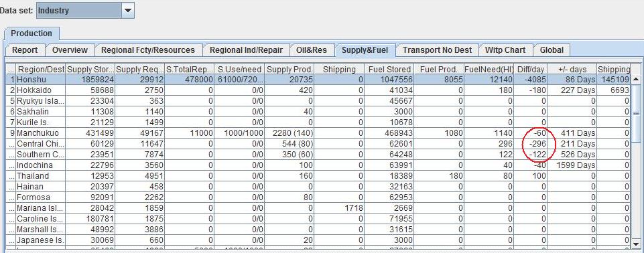
Task: Switch to the Report tab
Action: pyautogui.click(x=25, y=50)
